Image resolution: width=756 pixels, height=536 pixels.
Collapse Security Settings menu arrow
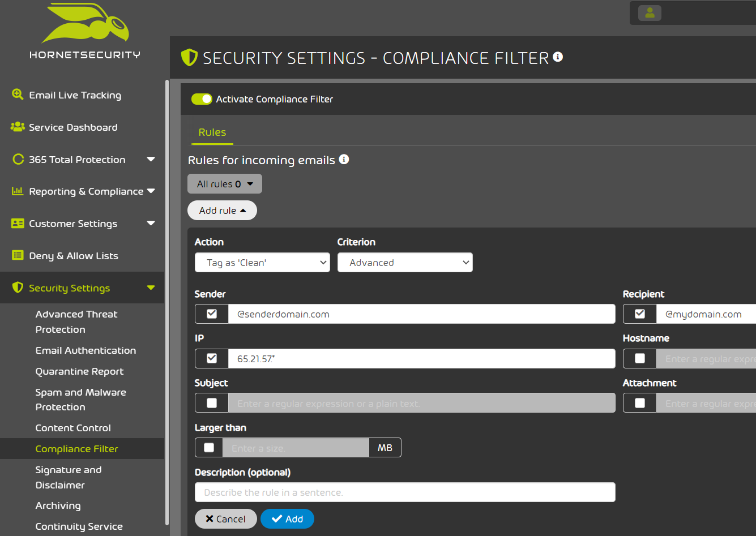[x=151, y=288]
